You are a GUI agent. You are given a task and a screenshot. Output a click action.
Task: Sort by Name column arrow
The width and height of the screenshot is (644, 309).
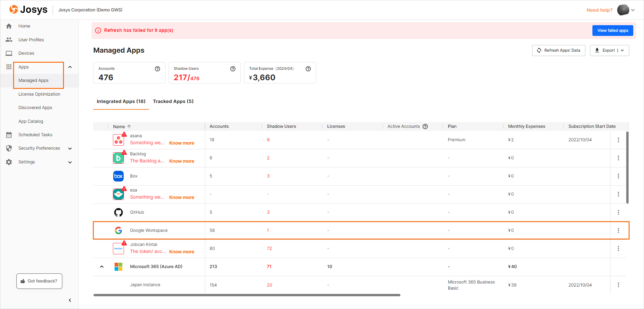pos(129,126)
